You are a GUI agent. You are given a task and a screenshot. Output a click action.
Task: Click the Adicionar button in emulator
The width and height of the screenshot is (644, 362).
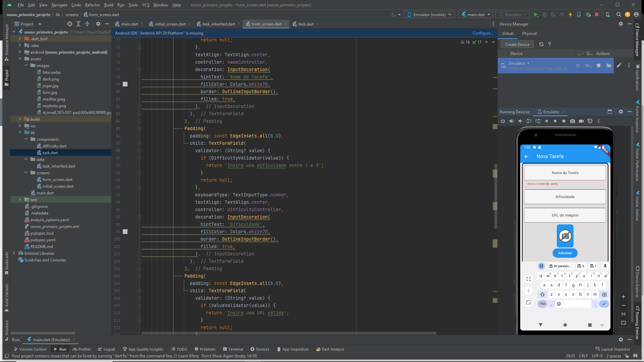(x=565, y=252)
